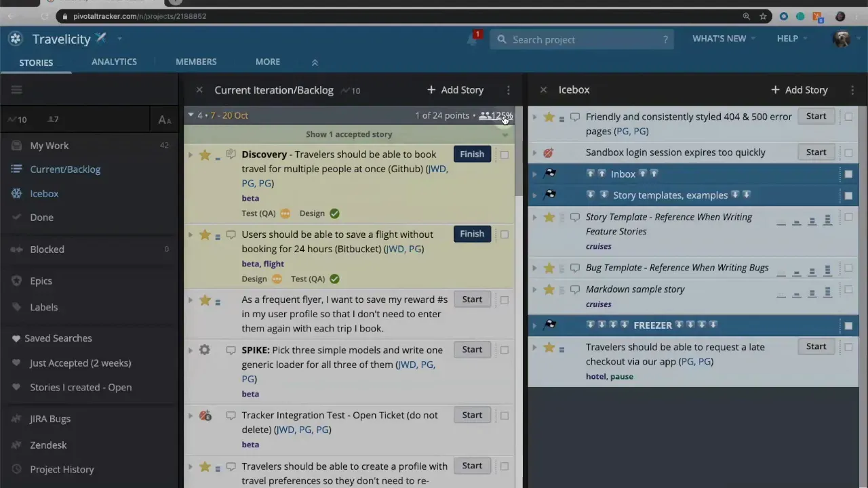Image resolution: width=868 pixels, height=488 pixels.
Task: Close the Icebox panel
Action: [x=543, y=90]
